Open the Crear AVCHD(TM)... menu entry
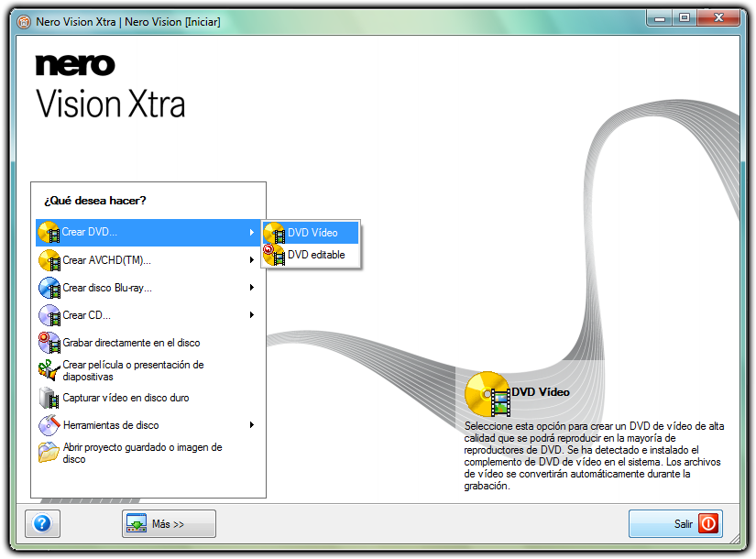The width and height of the screenshot is (756, 559). click(x=148, y=260)
